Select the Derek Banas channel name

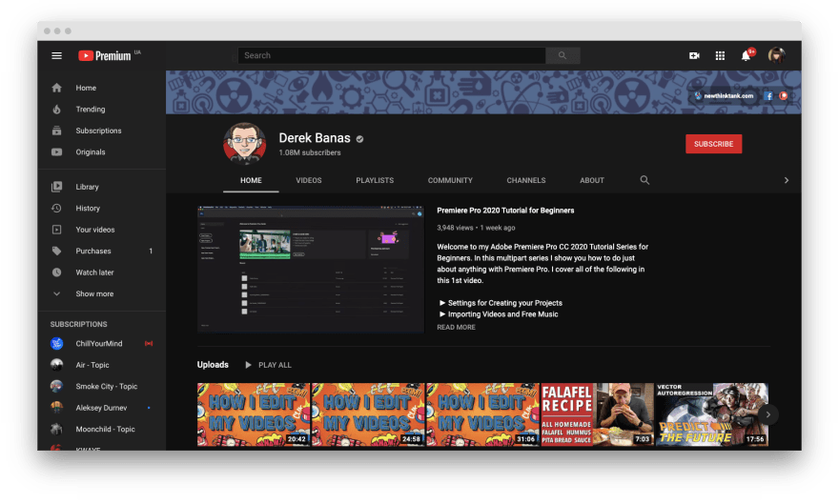click(314, 138)
